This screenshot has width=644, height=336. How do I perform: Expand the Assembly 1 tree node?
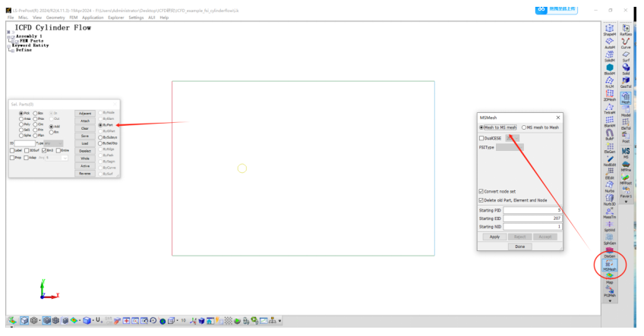coord(8,36)
